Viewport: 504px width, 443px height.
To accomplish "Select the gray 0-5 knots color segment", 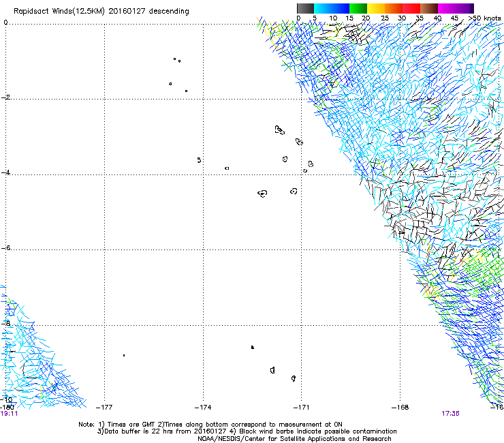I will (305, 8).
